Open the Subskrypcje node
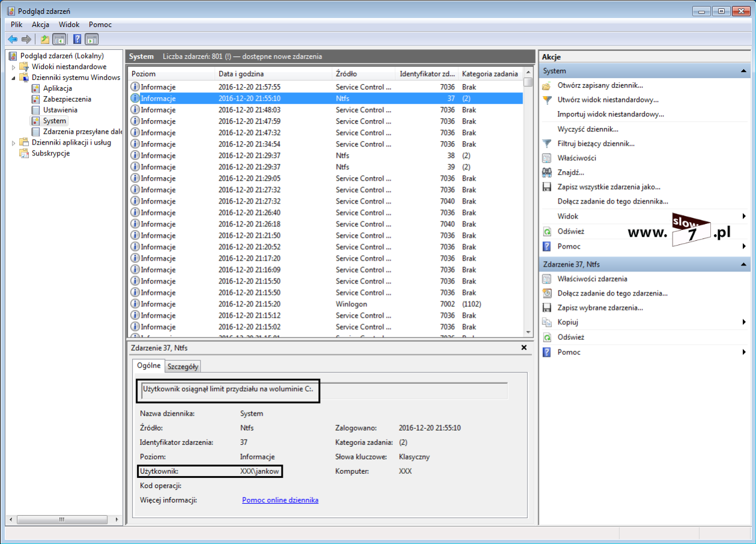 click(50, 153)
